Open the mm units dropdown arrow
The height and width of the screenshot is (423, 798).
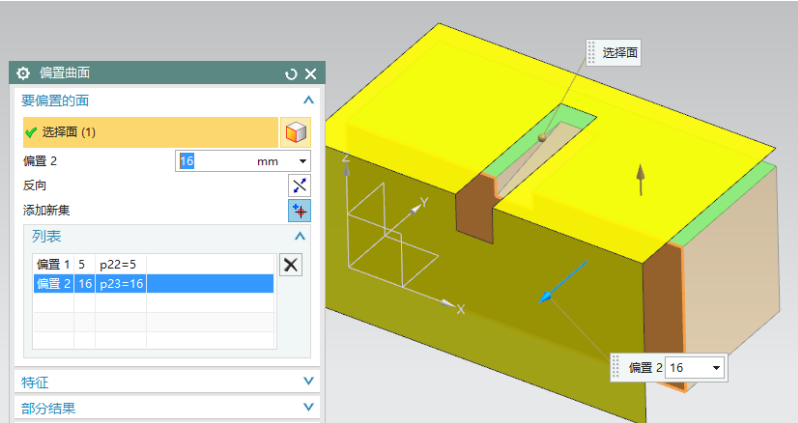pos(302,161)
